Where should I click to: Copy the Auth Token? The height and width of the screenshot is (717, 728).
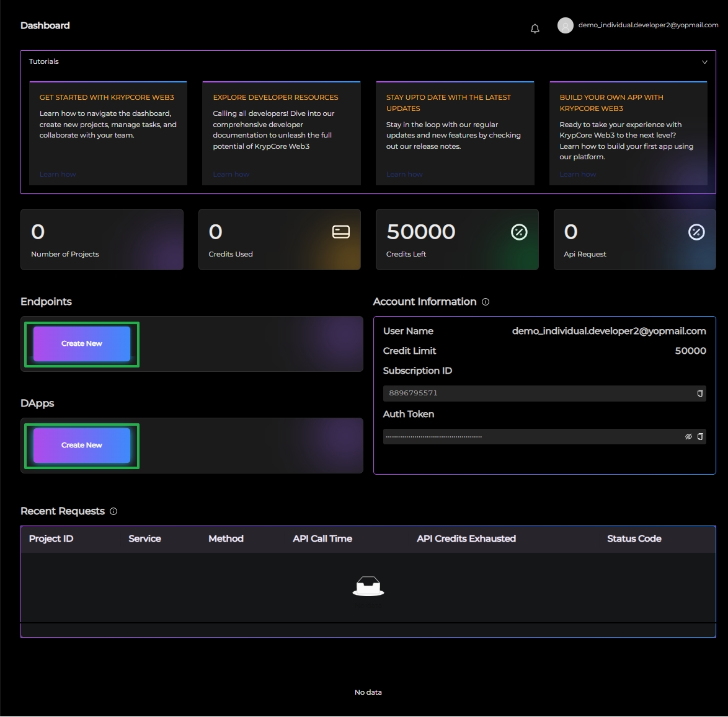[x=700, y=437]
